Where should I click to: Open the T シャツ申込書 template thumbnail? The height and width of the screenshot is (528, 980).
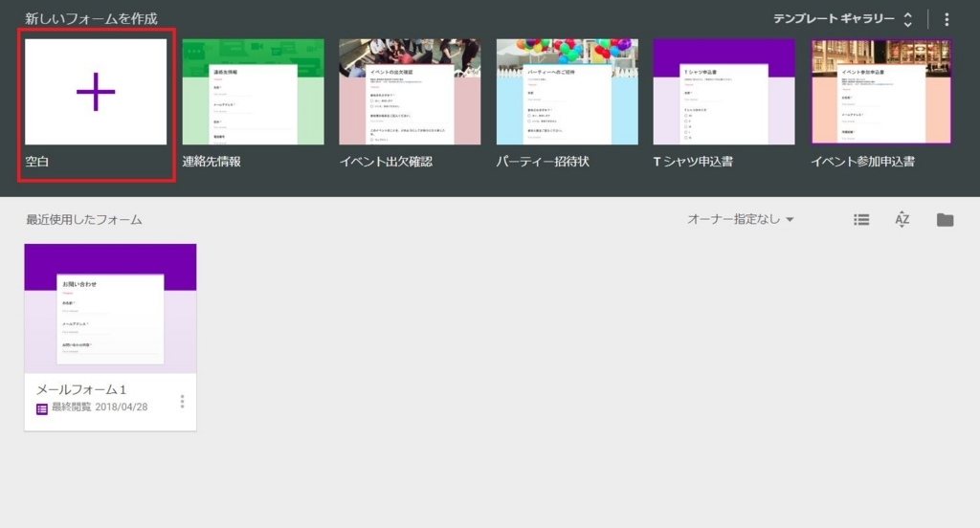pos(724,92)
